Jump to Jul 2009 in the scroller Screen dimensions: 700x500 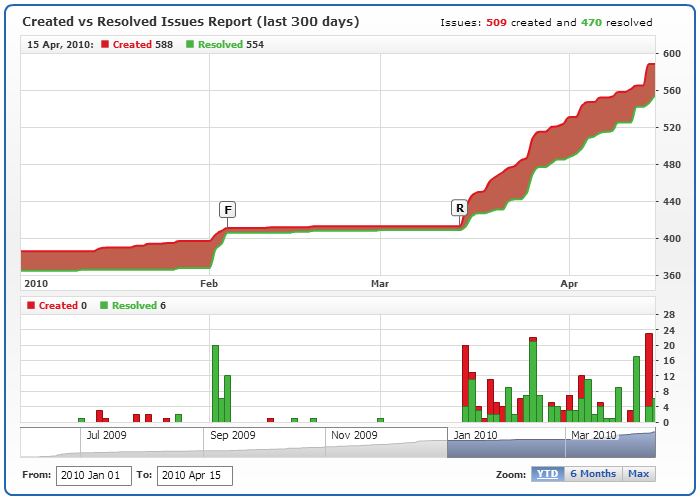106,435
